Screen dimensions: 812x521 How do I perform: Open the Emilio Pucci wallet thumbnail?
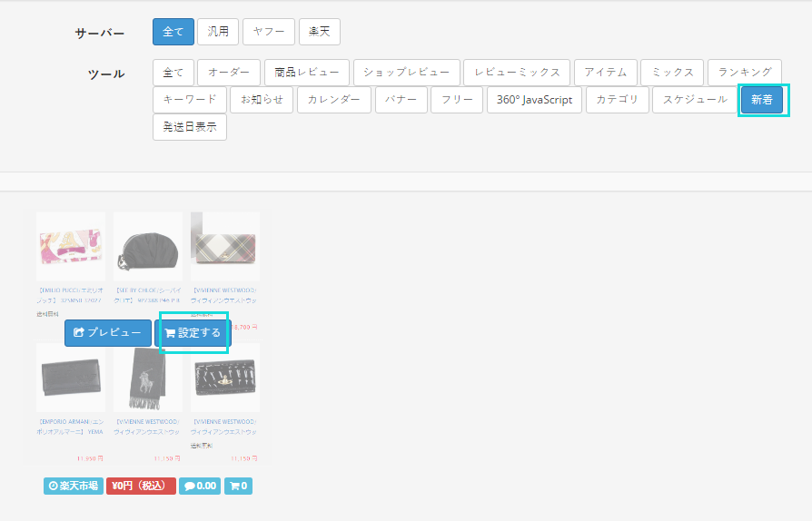71,246
